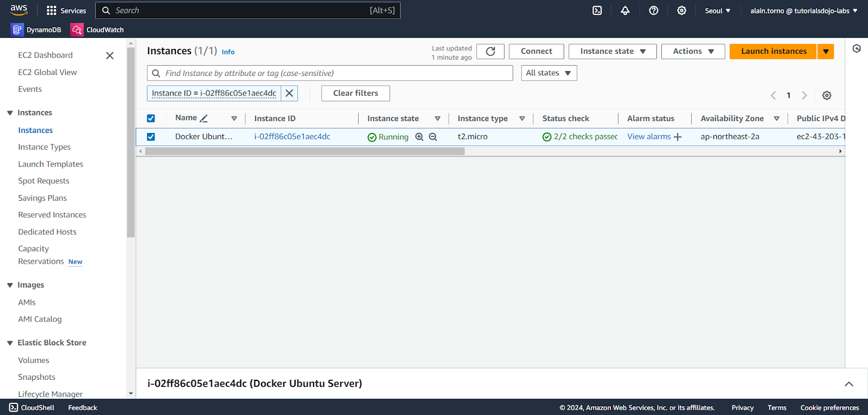Open Spot Requests page
This screenshot has width=868, height=415.
click(x=43, y=181)
